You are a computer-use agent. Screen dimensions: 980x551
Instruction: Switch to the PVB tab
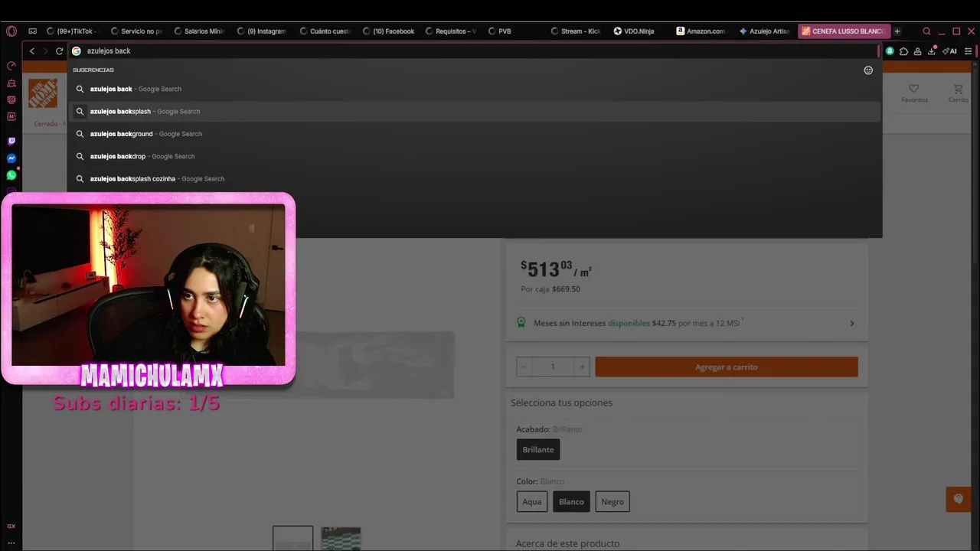[x=514, y=31]
